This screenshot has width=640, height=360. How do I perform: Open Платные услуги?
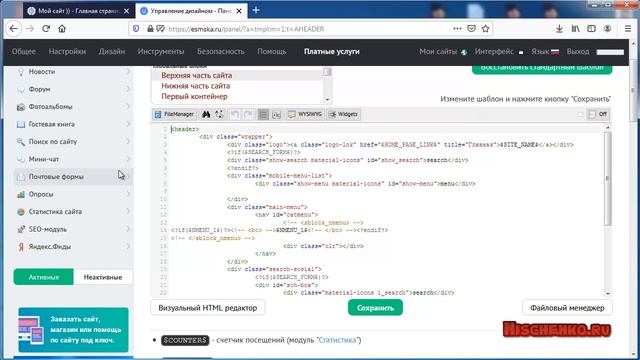tap(332, 52)
